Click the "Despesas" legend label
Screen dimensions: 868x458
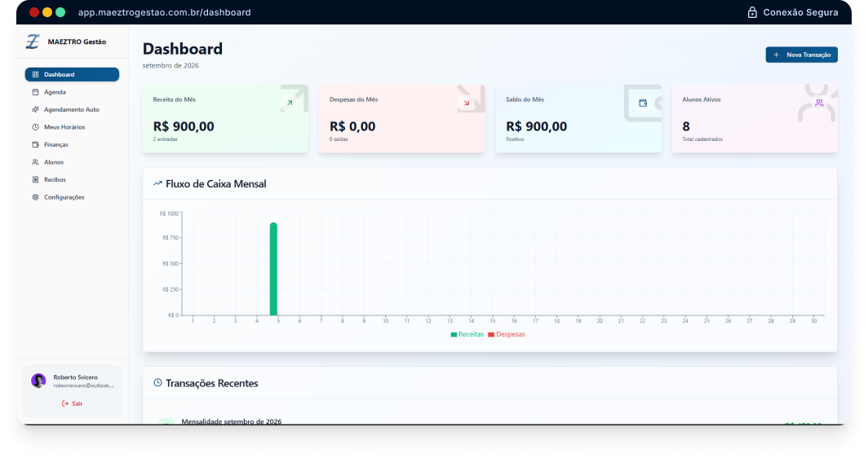click(x=511, y=335)
